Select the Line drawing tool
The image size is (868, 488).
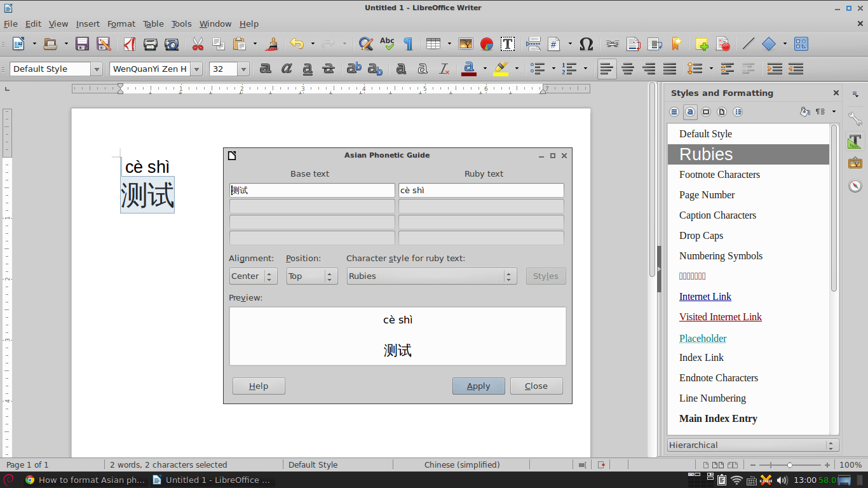click(x=749, y=44)
